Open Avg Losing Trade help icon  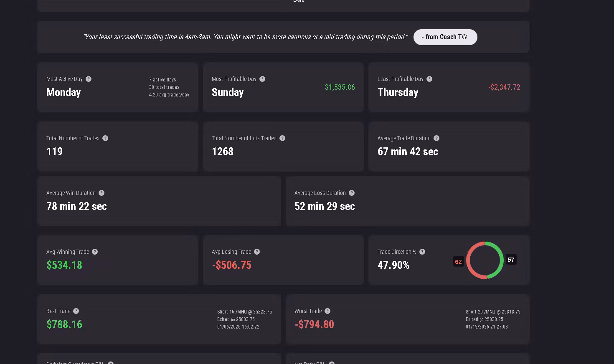point(257,252)
